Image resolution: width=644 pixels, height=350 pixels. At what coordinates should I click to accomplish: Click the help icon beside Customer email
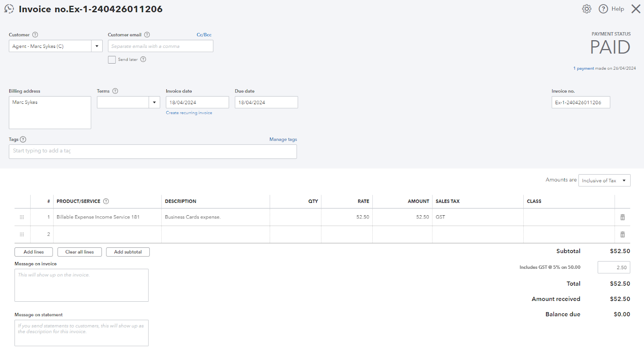147,35
